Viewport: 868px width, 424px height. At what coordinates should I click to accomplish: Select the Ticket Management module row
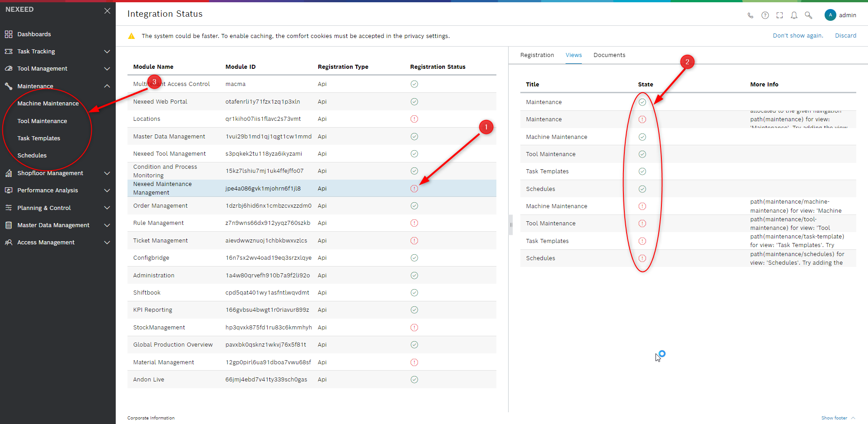point(160,241)
